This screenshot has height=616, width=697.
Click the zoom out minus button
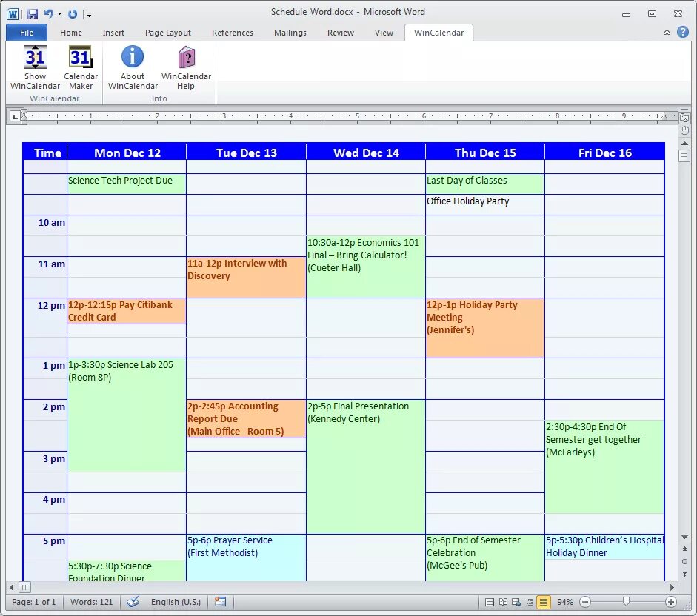(x=585, y=602)
